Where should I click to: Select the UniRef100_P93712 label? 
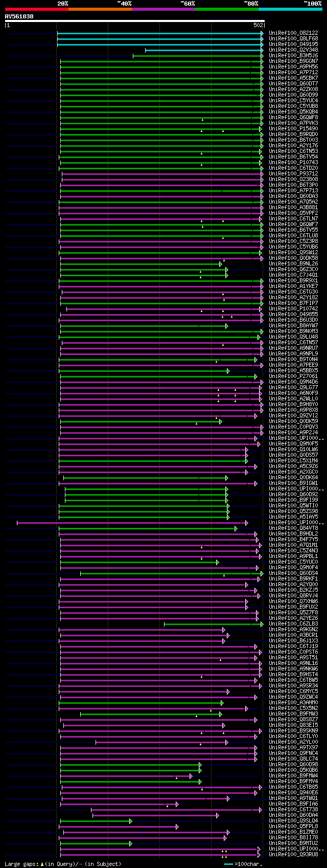click(x=293, y=174)
